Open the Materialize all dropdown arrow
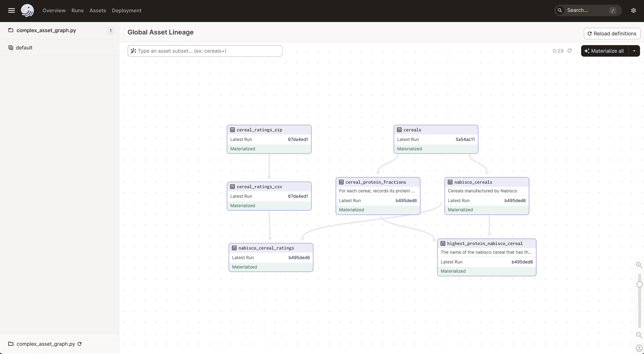This screenshot has height=354, width=644. (x=634, y=51)
